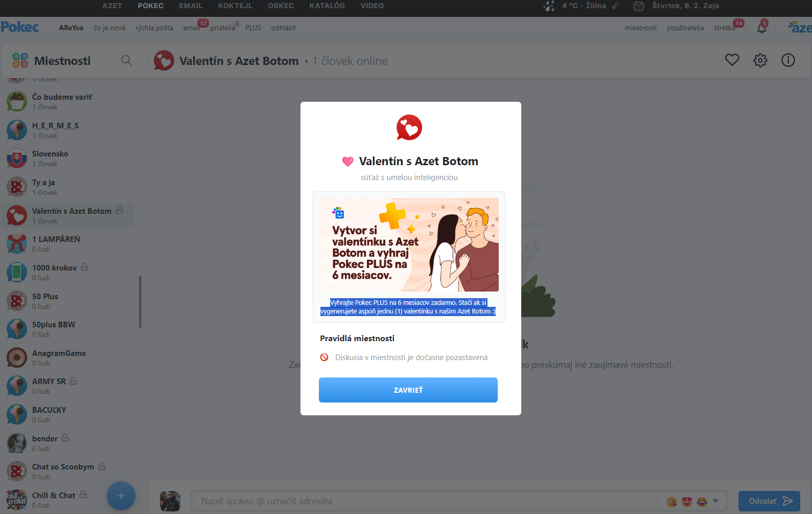
Task: Edit weather location pencil icon
Action: 615,6
